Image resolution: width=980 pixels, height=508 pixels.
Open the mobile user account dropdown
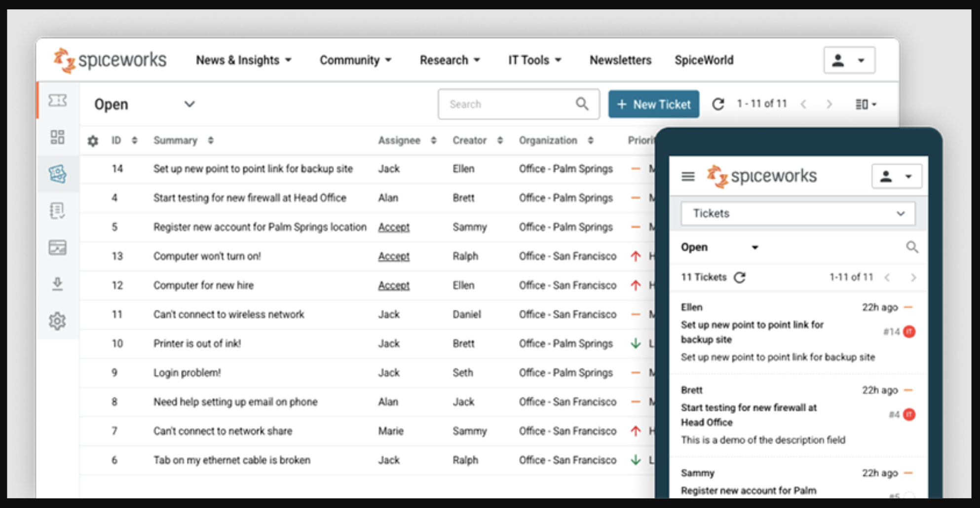point(897,177)
